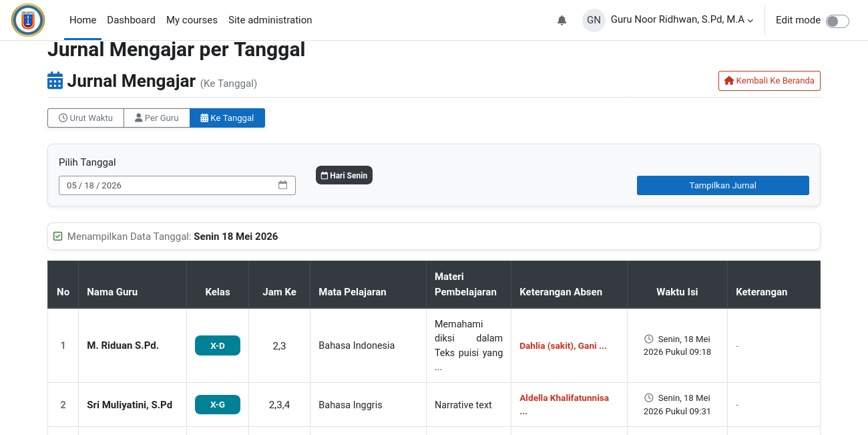
Task: Toggle Edit mode switch
Action: 837,21
